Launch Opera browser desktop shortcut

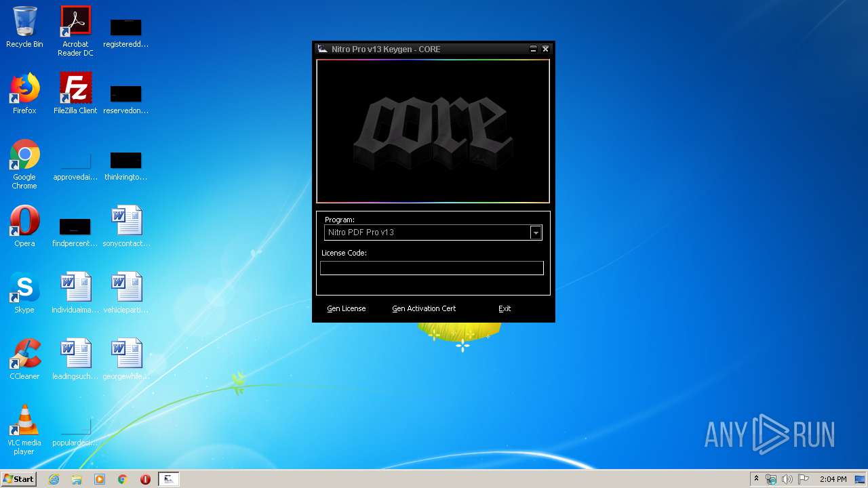click(x=24, y=226)
